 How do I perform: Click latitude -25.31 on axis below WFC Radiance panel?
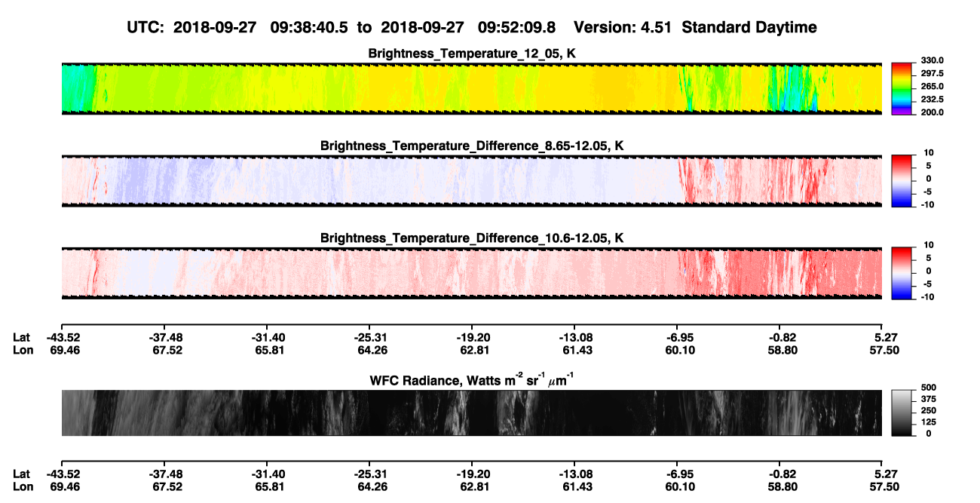coord(372,474)
